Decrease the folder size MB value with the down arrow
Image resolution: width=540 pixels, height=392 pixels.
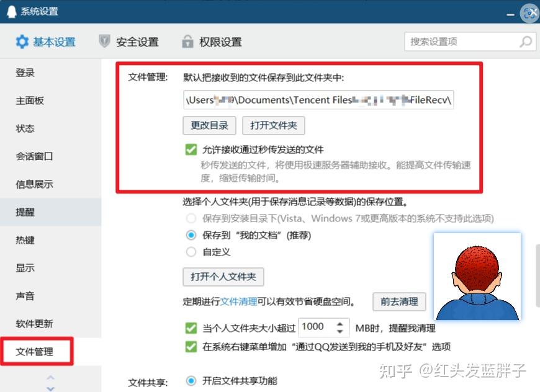pos(340,331)
